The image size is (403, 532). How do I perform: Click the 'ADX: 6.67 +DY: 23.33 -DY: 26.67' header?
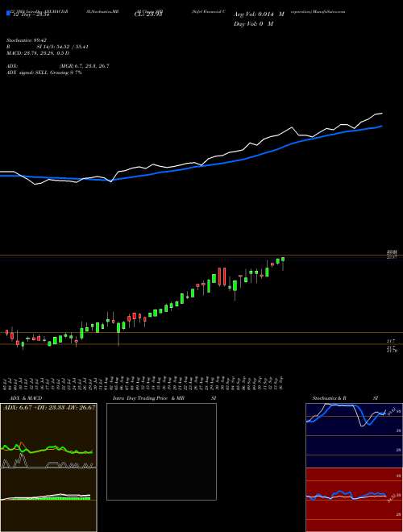49,407
